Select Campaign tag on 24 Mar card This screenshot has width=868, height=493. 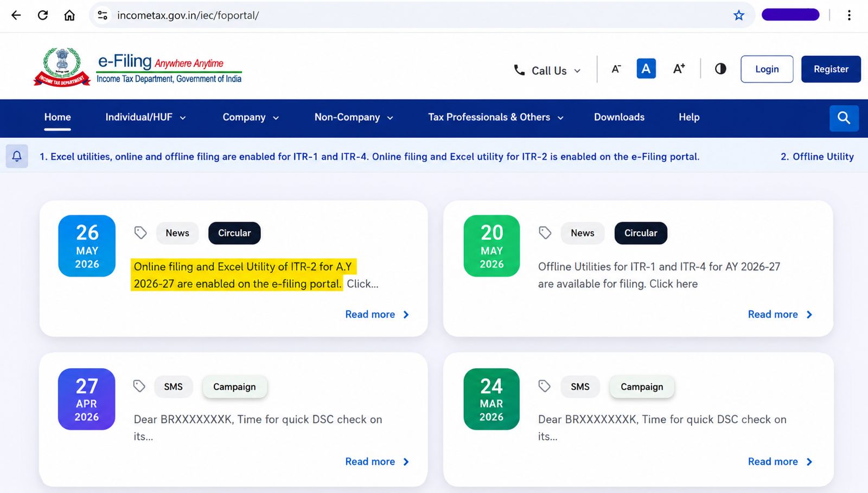coord(642,387)
